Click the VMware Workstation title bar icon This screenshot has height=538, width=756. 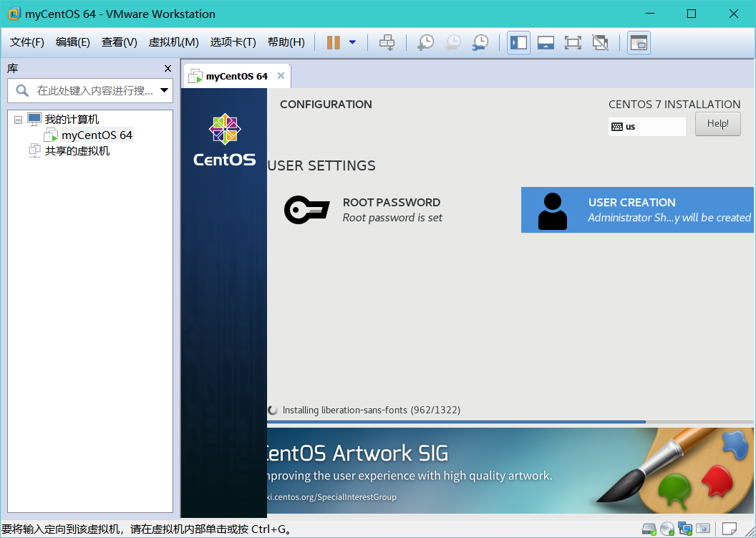pos(14,14)
